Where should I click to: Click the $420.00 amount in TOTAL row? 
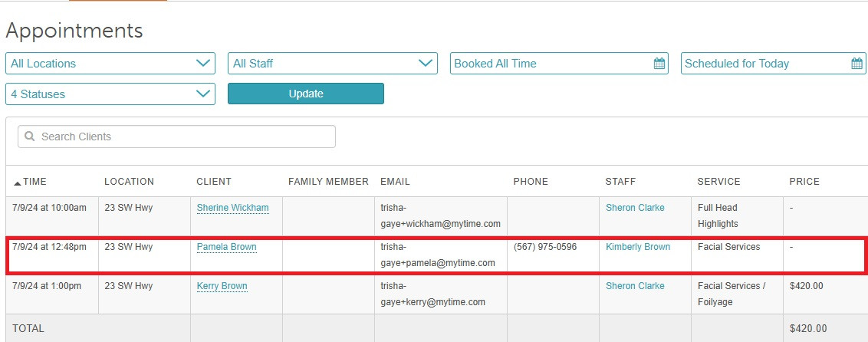(x=808, y=329)
